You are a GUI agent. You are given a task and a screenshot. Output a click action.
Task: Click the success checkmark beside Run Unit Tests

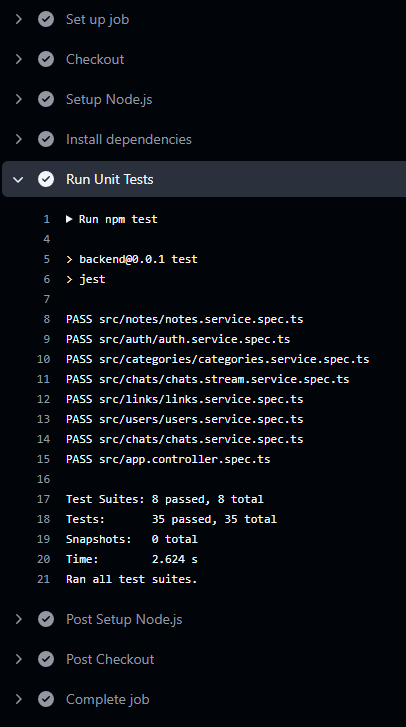point(46,179)
